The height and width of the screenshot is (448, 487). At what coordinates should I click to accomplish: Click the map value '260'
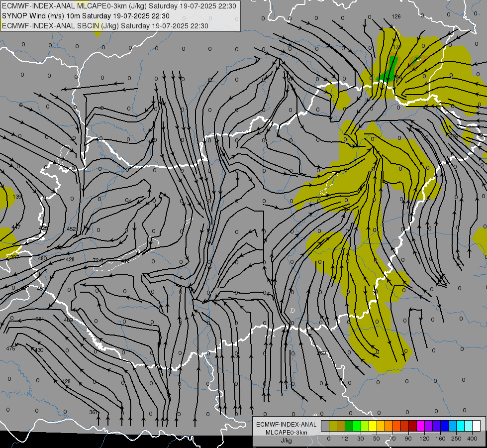[x=321, y=353]
